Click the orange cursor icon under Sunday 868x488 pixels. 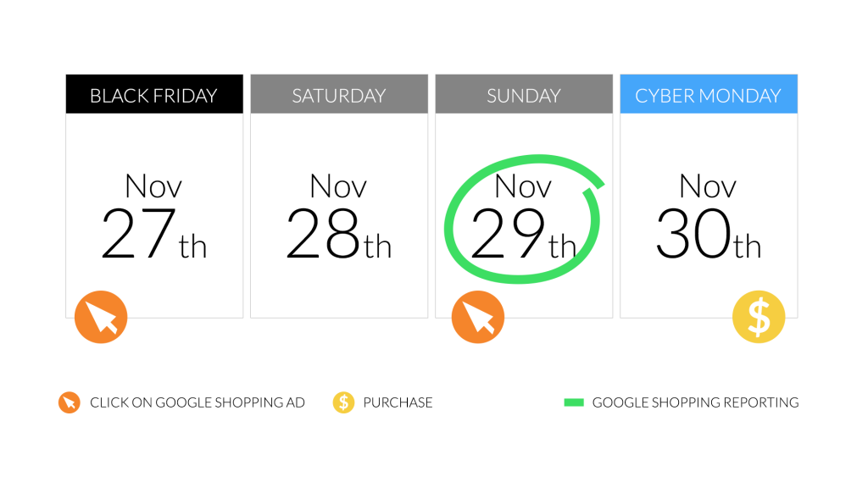pyautogui.click(x=478, y=317)
